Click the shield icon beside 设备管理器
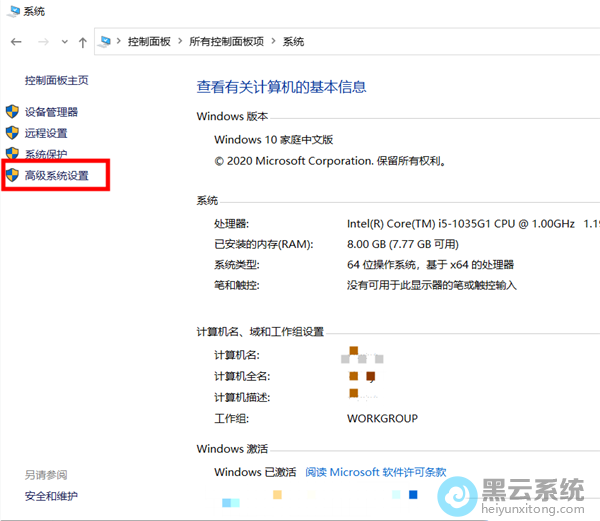The height and width of the screenshot is (521, 600). tap(12, 112)
